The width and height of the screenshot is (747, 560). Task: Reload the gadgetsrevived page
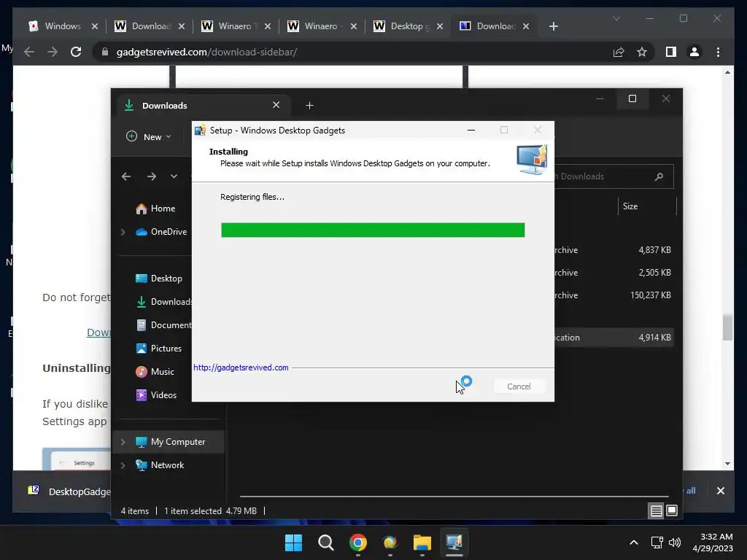coord(76,52)
